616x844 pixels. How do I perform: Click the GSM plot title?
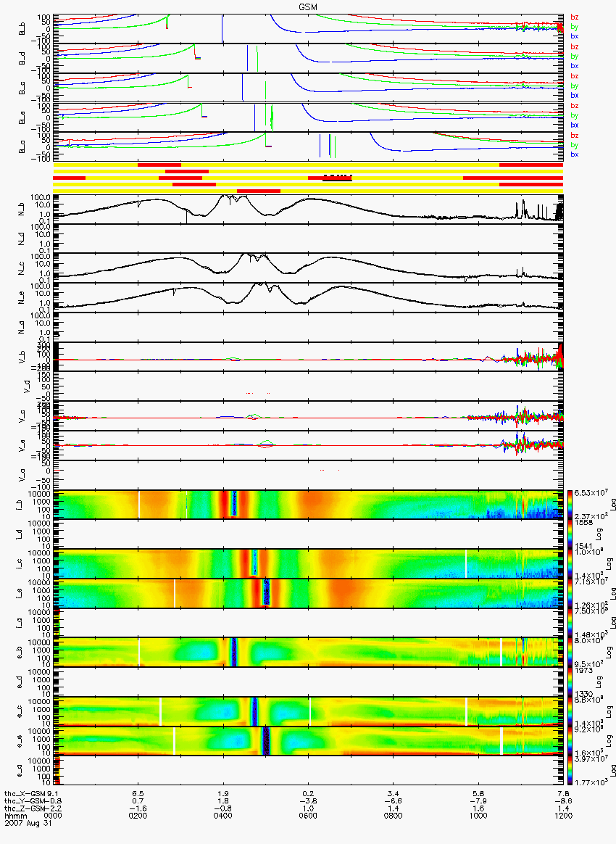click(x=308, y=7)
